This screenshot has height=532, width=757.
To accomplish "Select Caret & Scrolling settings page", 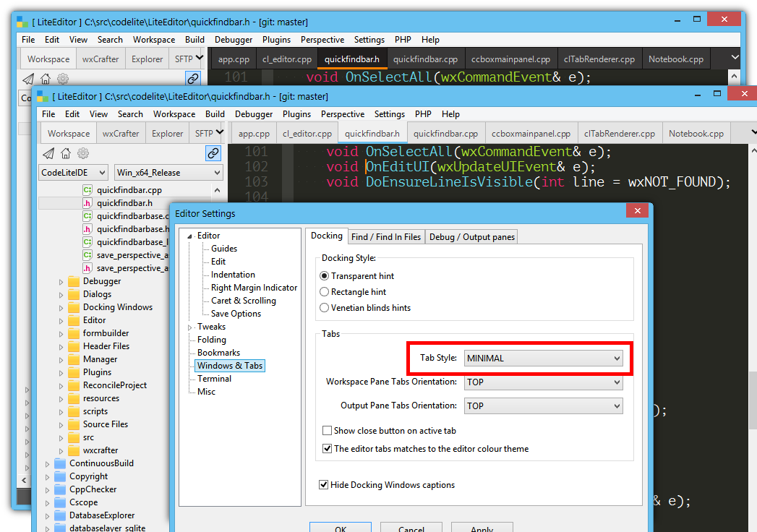I will pos(244,300).
